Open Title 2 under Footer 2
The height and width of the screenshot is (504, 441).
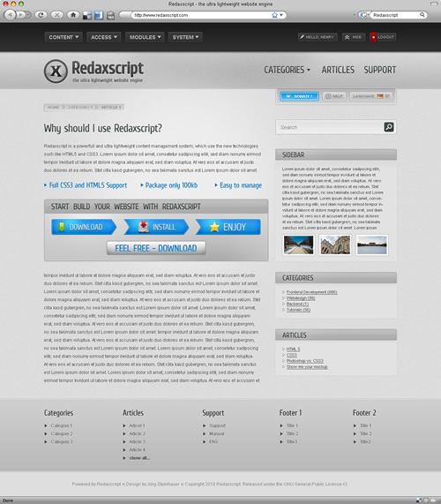click(365, 433)
